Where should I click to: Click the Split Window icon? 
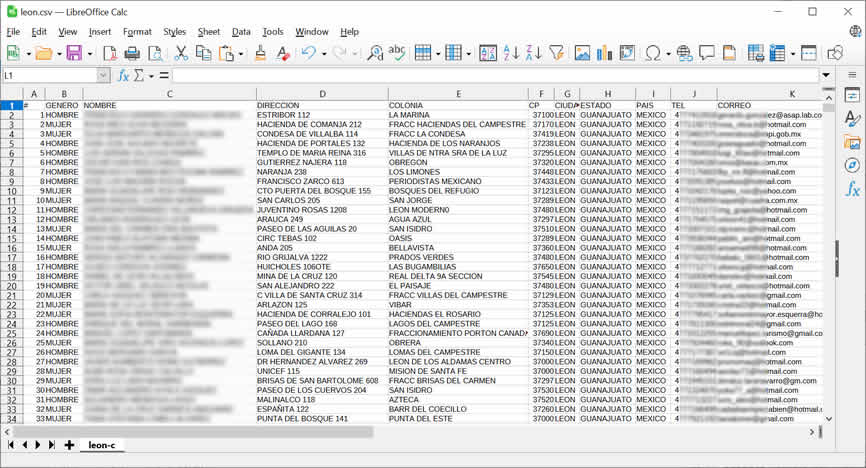[x=809, y=53]
